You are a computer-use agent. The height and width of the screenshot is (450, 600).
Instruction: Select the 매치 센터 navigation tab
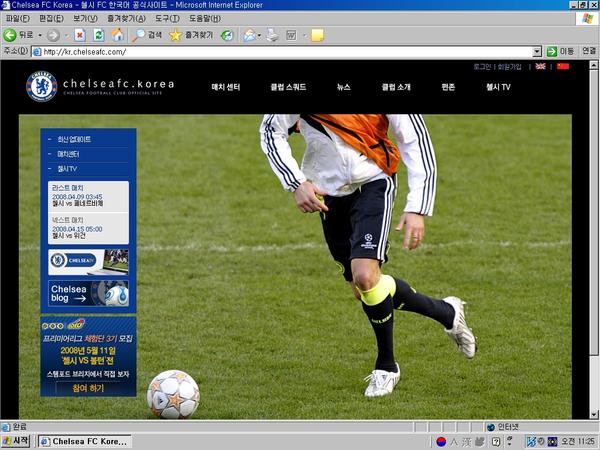(227, 87)
